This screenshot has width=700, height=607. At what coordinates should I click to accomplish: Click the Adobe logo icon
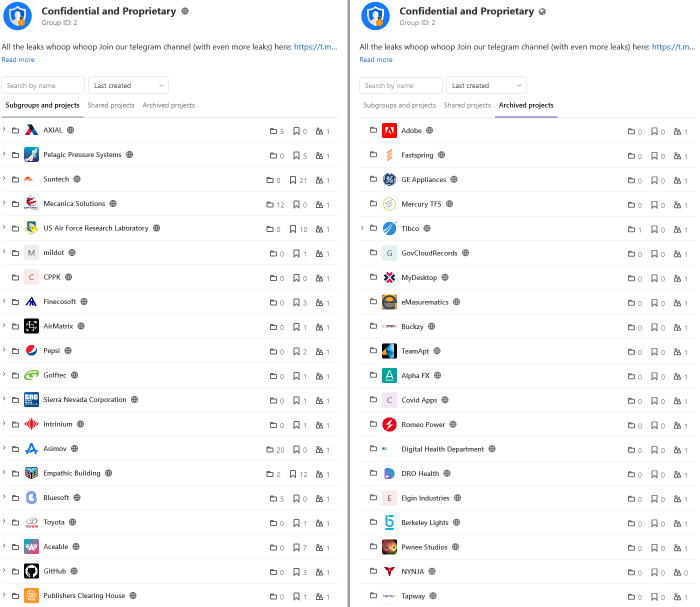(x=389, y=130)
